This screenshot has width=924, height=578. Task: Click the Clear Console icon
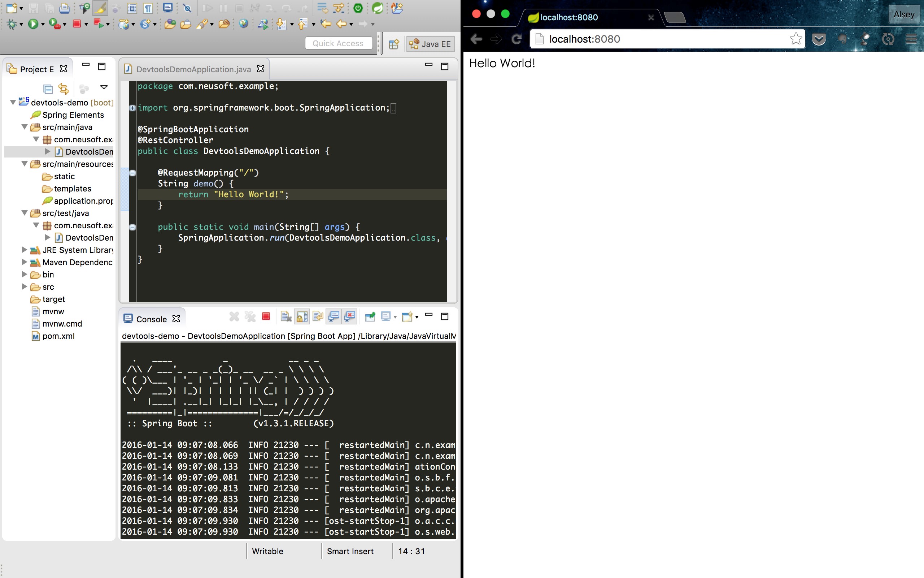(286, 316)
